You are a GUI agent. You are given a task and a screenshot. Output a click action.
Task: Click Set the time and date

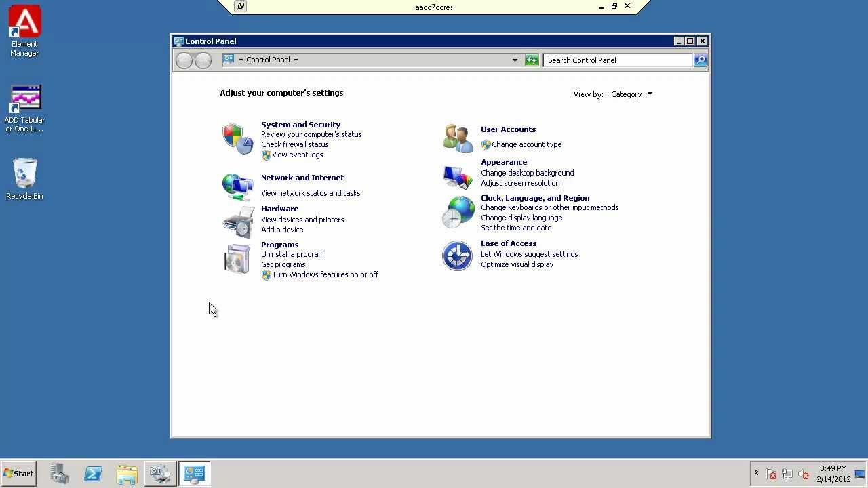point(516,228)
